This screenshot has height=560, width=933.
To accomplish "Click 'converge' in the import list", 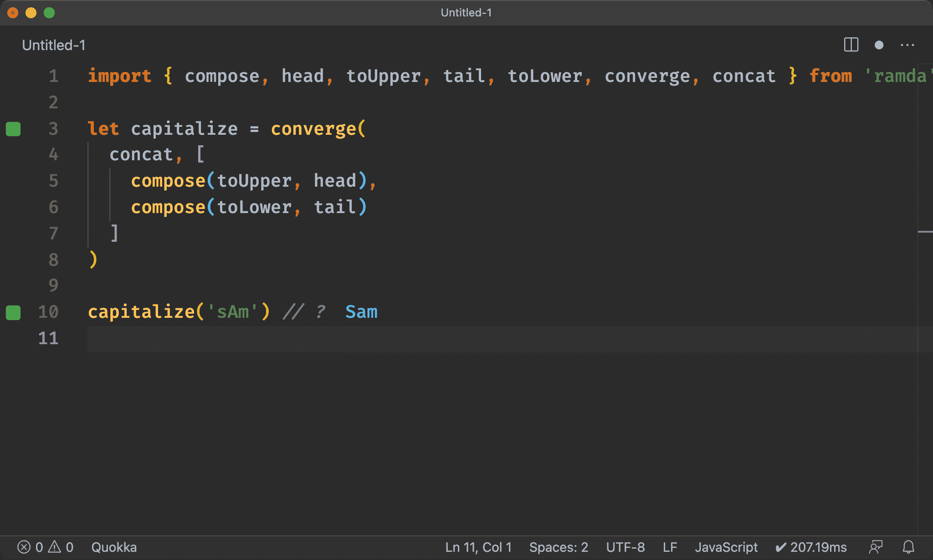I will [x=647, y=76].
